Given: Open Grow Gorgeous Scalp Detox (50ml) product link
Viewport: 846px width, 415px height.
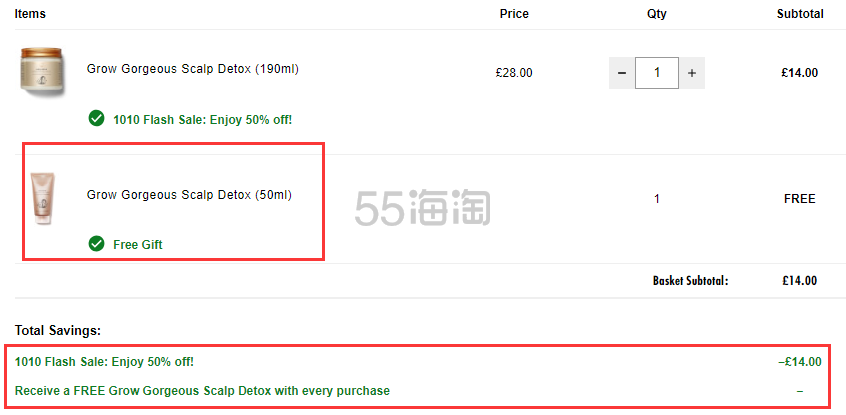Looking at the screenshot, I should click(189, 195).
